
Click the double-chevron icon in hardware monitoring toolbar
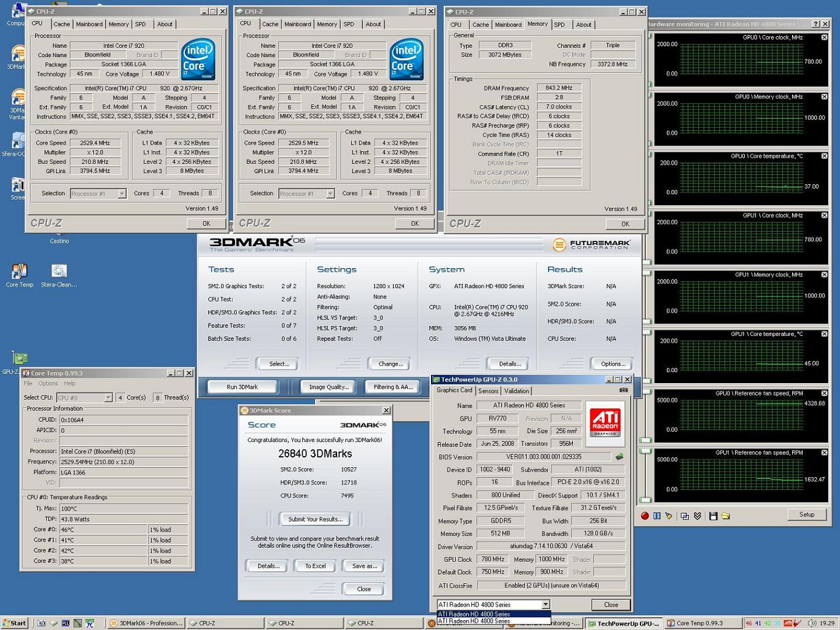(697, 516)
